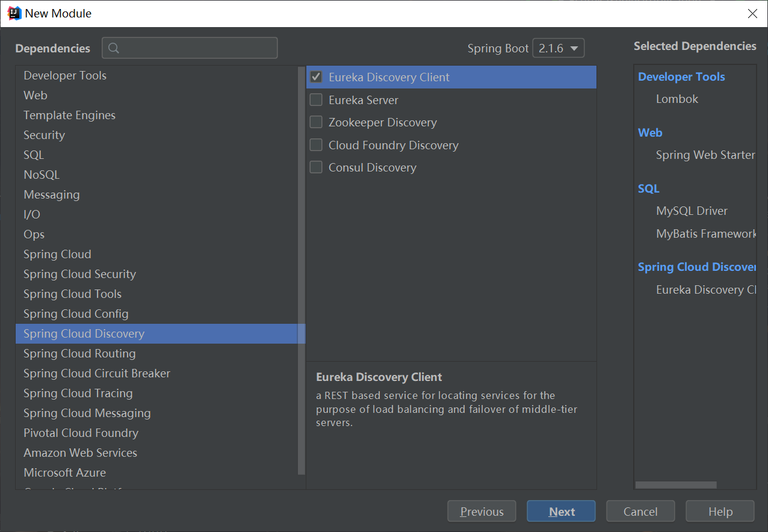Focus the Dependencies search field
This screenshot has height=532, width=768.
click(190, 48)
